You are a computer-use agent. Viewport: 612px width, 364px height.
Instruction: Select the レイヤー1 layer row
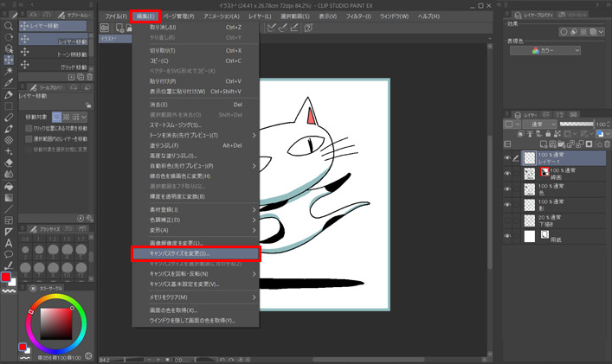[564, 156]
